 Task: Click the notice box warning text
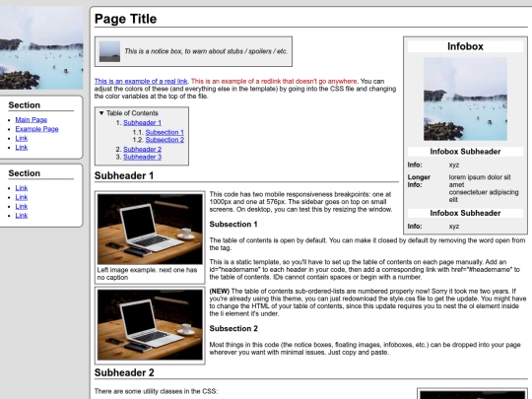tap(206, 51)
